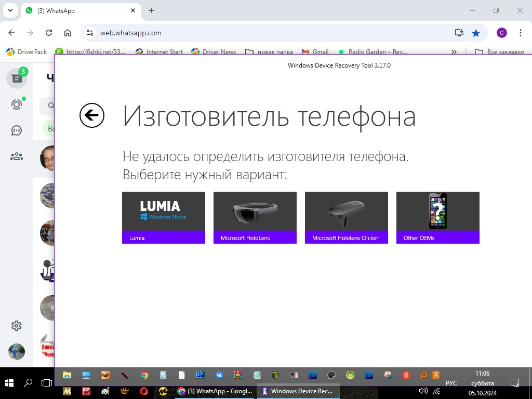Open Windows Start menu
Screen dimensions: 532x399
[9, 383]
